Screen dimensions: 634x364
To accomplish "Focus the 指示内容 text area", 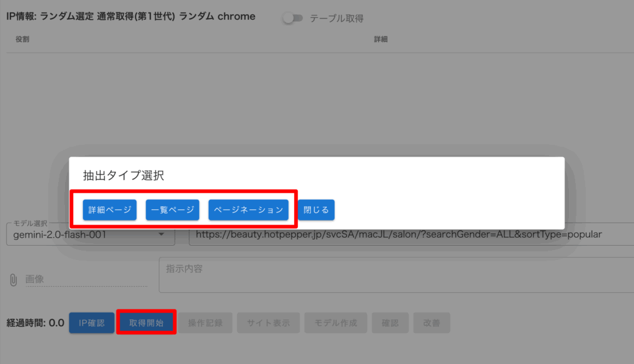I will (x=396, y=275).
